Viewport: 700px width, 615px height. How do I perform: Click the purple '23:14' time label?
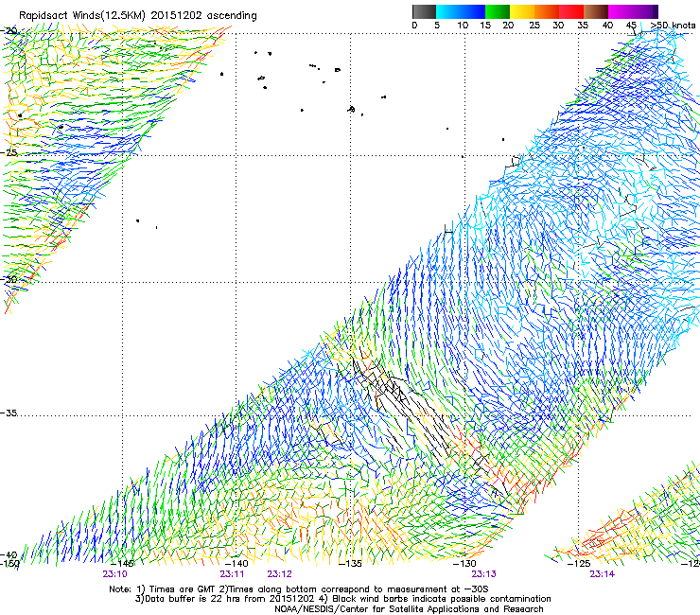click(x=603, y=574)
